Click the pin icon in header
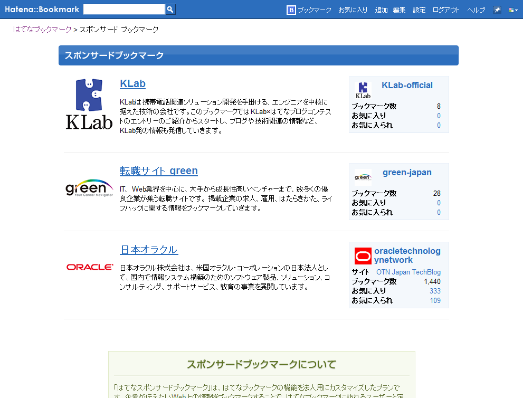The height and width of the screenshot is (398, 532). 497,10
